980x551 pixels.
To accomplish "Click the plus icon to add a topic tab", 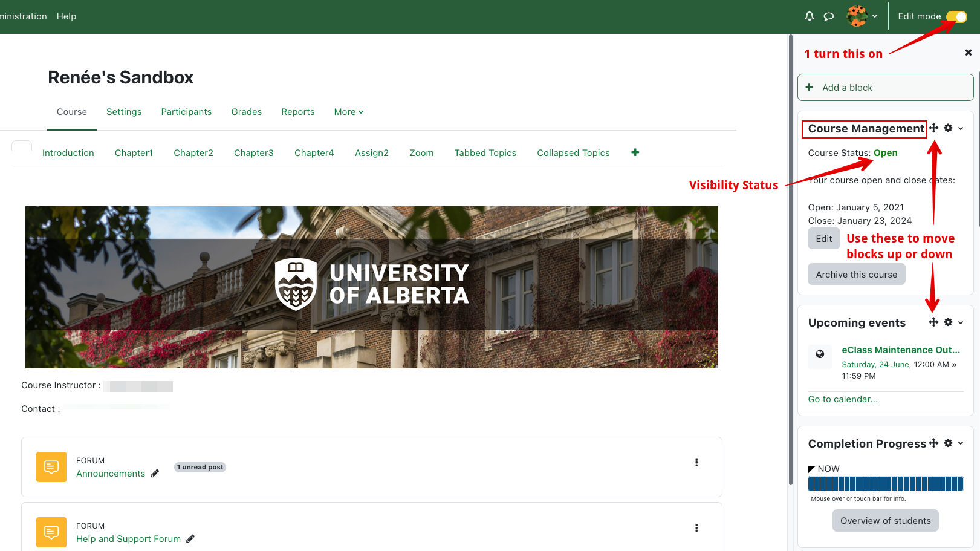I will (635, 152).
